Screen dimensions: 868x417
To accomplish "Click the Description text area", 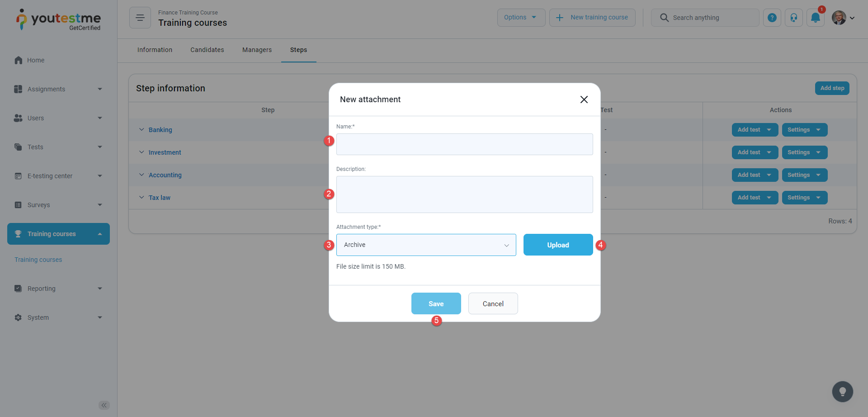I will pyautogui.click(x=464, y=194).
